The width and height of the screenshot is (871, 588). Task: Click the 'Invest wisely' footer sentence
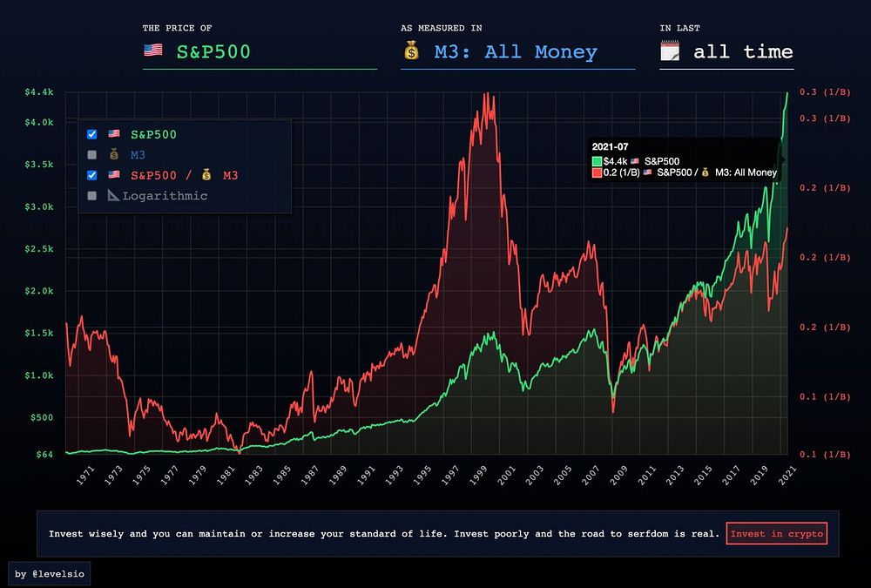pos(384,534)
